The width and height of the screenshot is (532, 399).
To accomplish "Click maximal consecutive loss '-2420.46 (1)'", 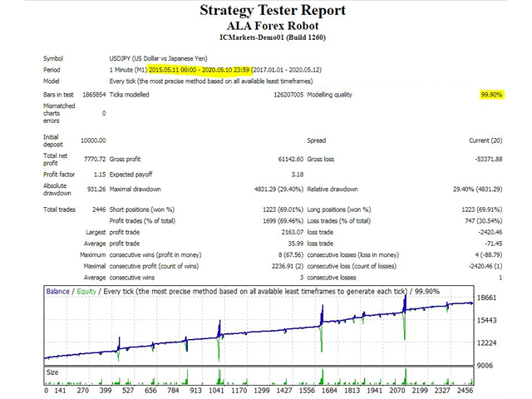I will click(x=485, y=266).
